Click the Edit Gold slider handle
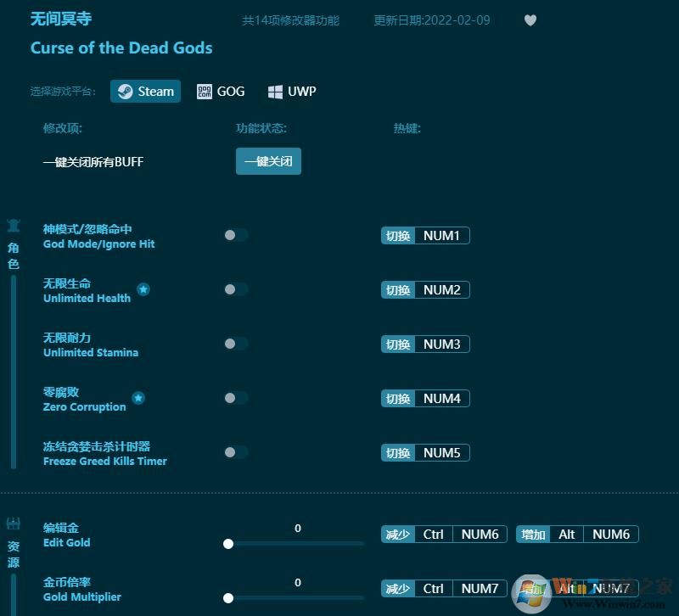 coord(228,544)
